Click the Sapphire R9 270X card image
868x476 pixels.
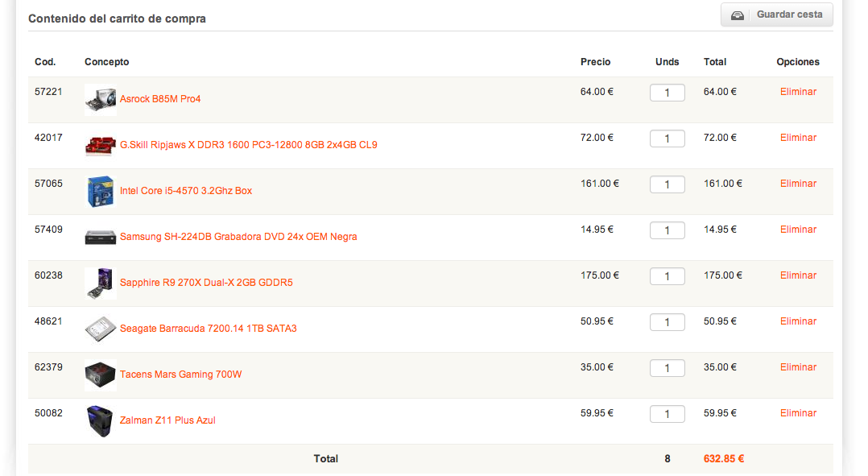(x=100, y=284)
